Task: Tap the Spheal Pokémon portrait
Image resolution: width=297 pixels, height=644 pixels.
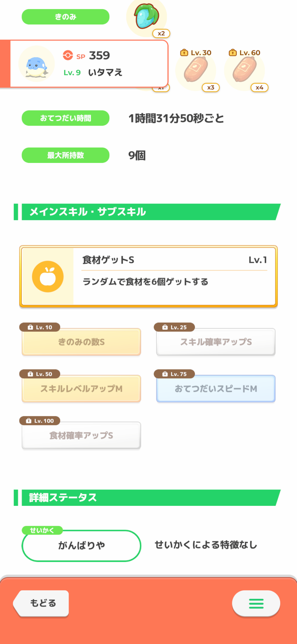Action: coord(36,64)
